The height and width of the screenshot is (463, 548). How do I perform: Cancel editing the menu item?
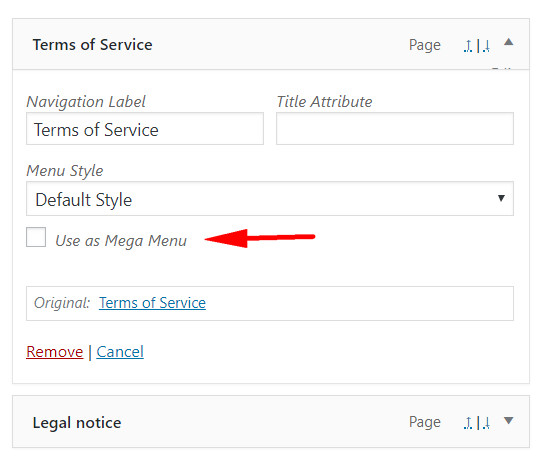pos(120,352)
